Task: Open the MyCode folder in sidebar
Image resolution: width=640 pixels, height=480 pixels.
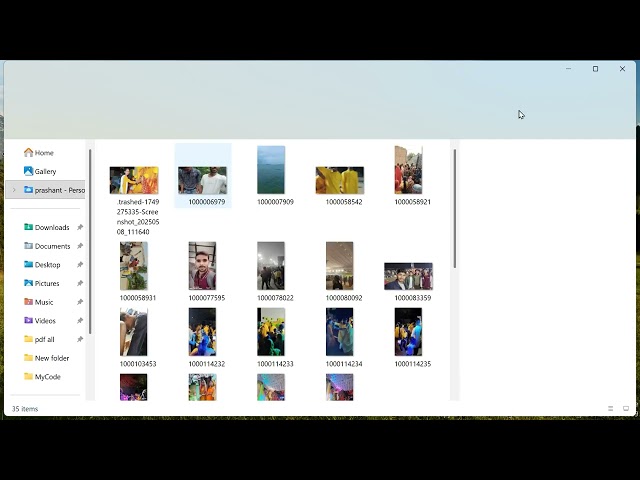Action: coord(42,377)
